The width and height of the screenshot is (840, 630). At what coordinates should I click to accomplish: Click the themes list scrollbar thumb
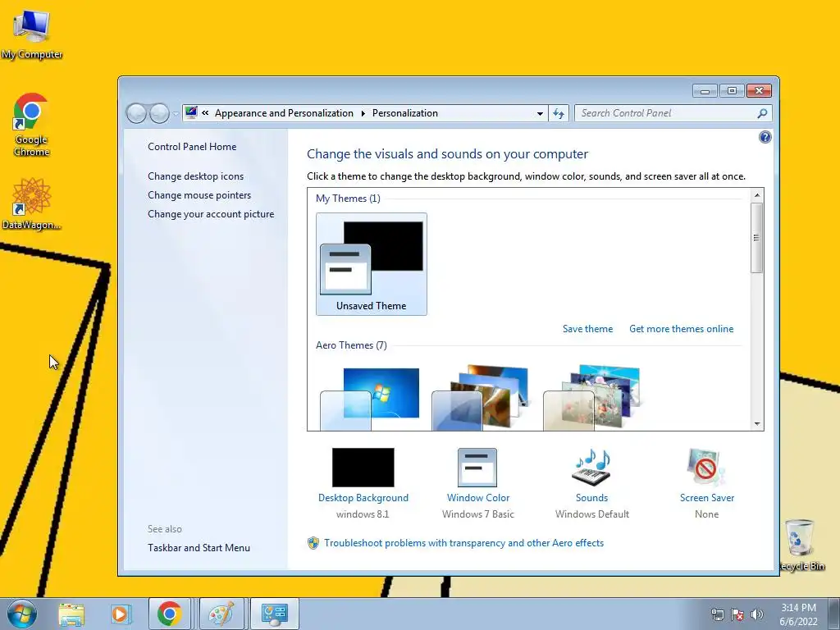(x=757, y=238)
